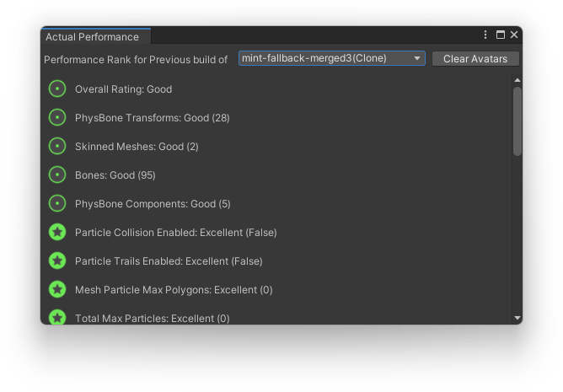Open the avatar selection dropdown

click(331, 58)
